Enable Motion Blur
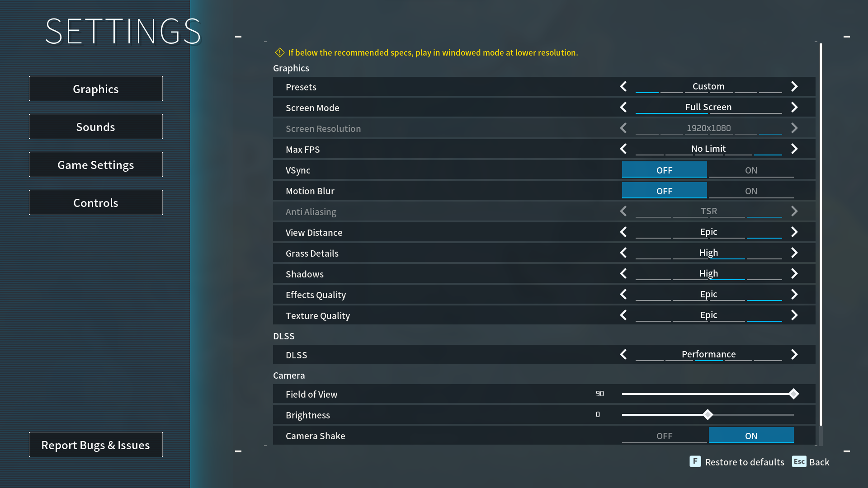The height and width of the screenshot is (488, 868). coord(751,191)
